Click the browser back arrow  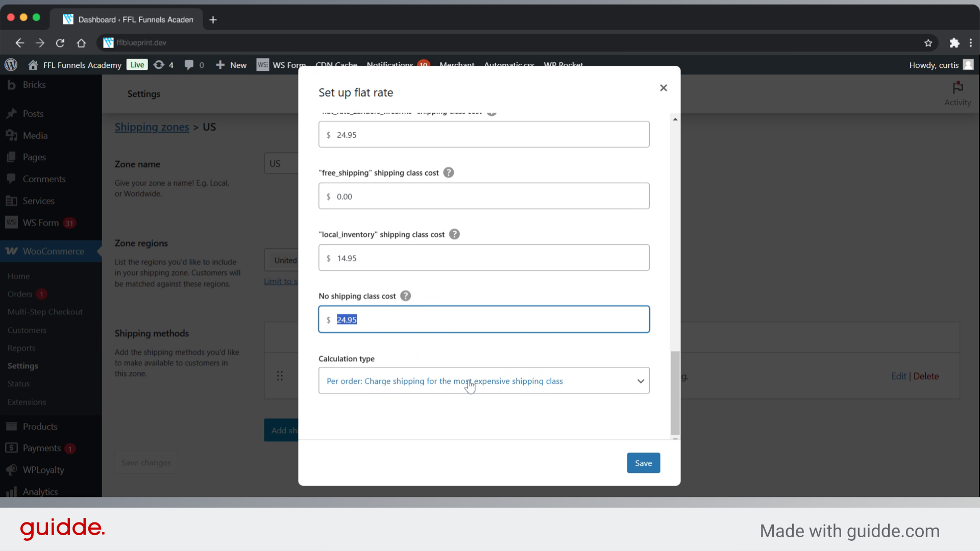[x=20, y=43]
